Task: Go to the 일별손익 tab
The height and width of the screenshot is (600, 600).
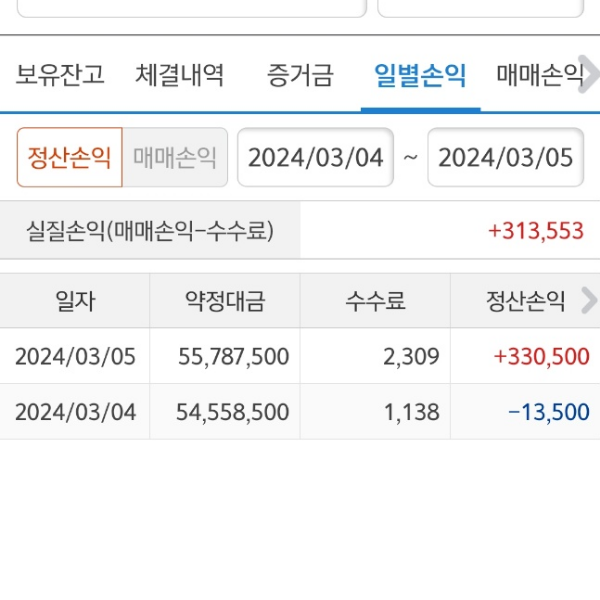Action: pyautogui.click(x=420, y=75)
